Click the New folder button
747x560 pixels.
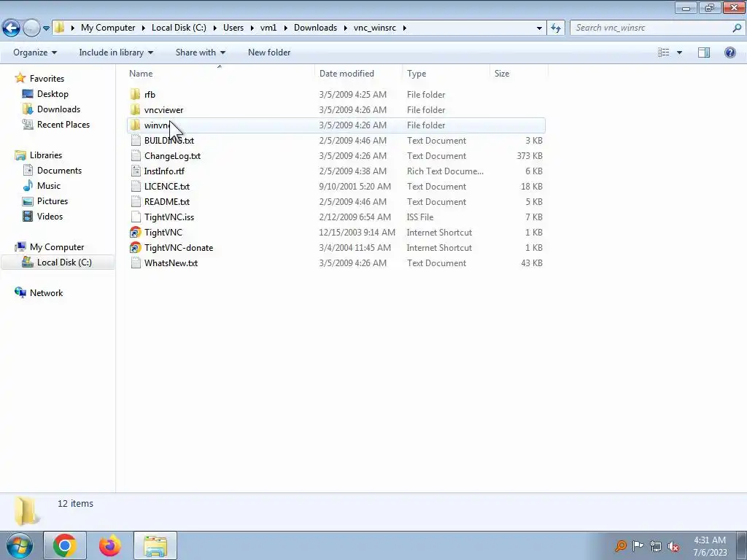tap(269, 52)
